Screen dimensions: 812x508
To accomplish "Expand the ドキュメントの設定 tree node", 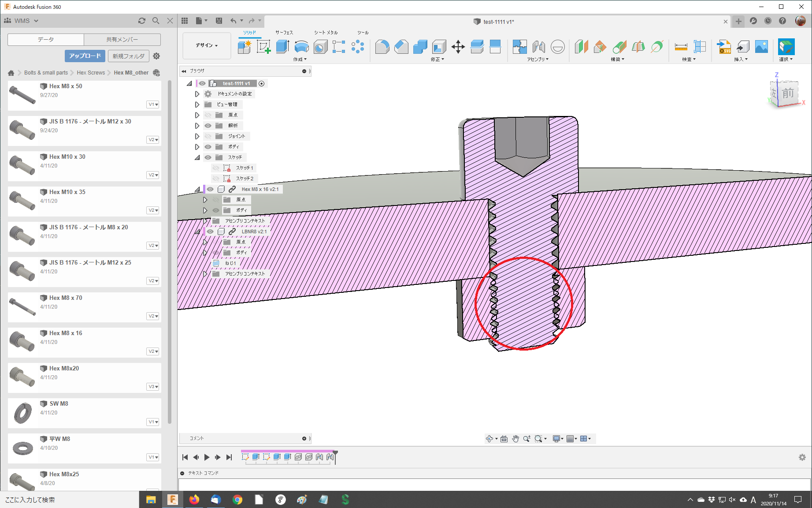I will 197,94.
